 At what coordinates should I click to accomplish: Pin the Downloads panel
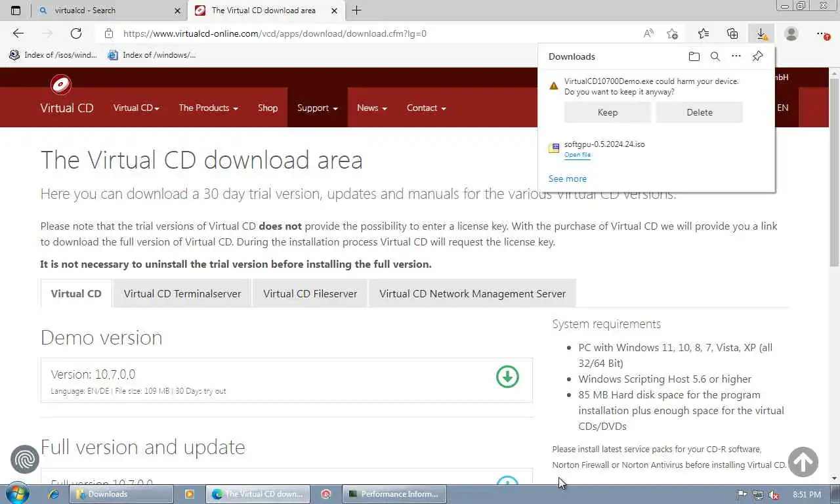tap(757, 56)
